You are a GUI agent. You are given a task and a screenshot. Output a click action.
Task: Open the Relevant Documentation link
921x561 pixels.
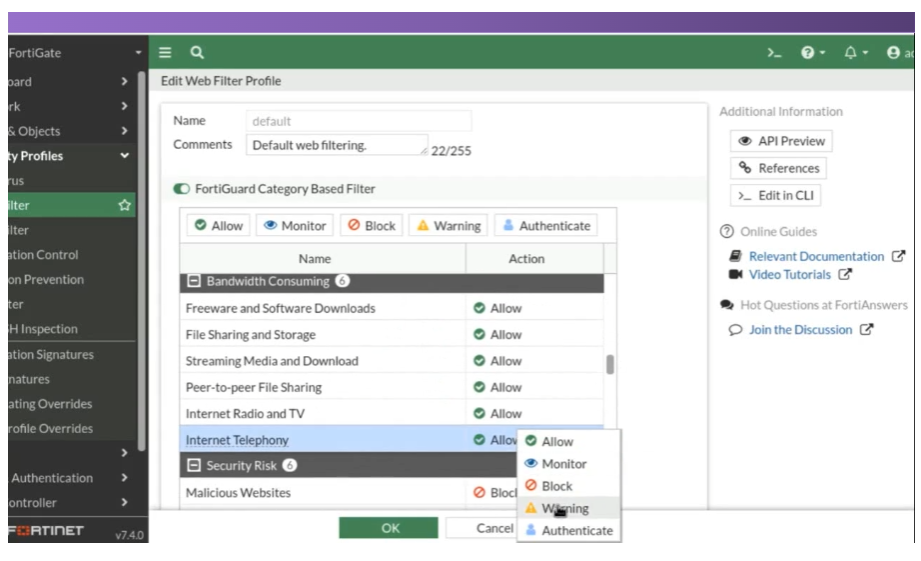pos(816,256)
